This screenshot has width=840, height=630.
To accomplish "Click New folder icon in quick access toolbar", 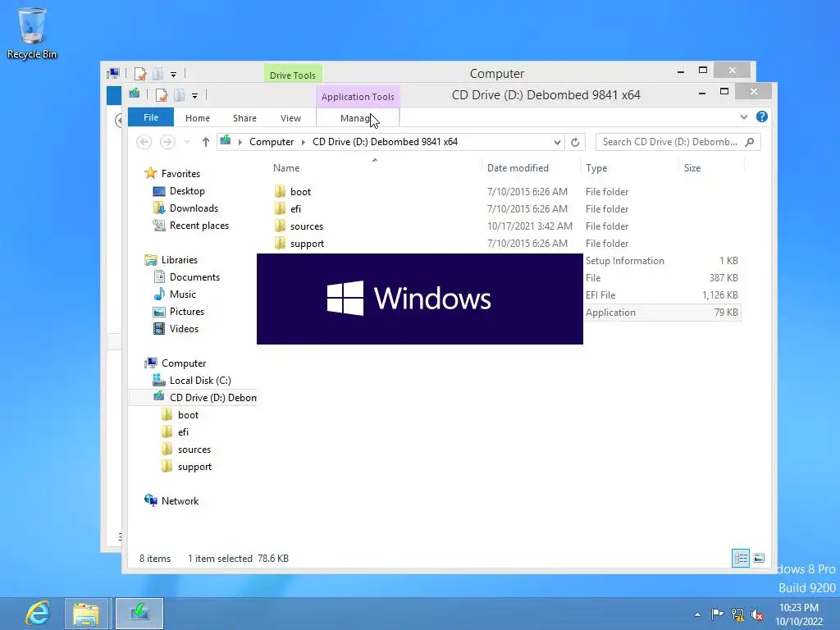I will pyautogui.click(x=180, y=95).
